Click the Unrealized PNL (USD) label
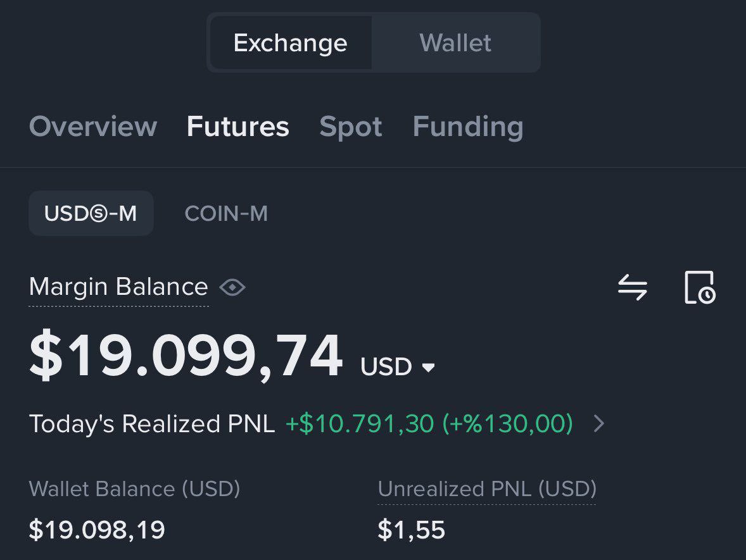This screenshot has height=560, width=746. (x=487, y=488)
